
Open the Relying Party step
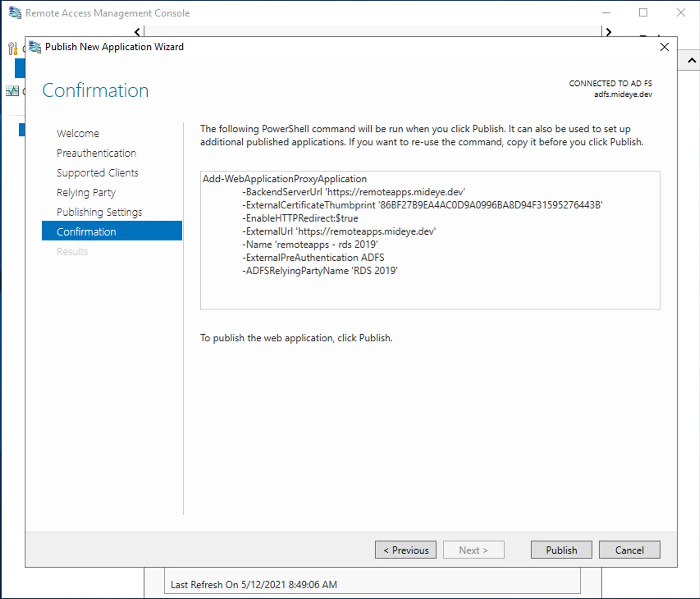86,192
